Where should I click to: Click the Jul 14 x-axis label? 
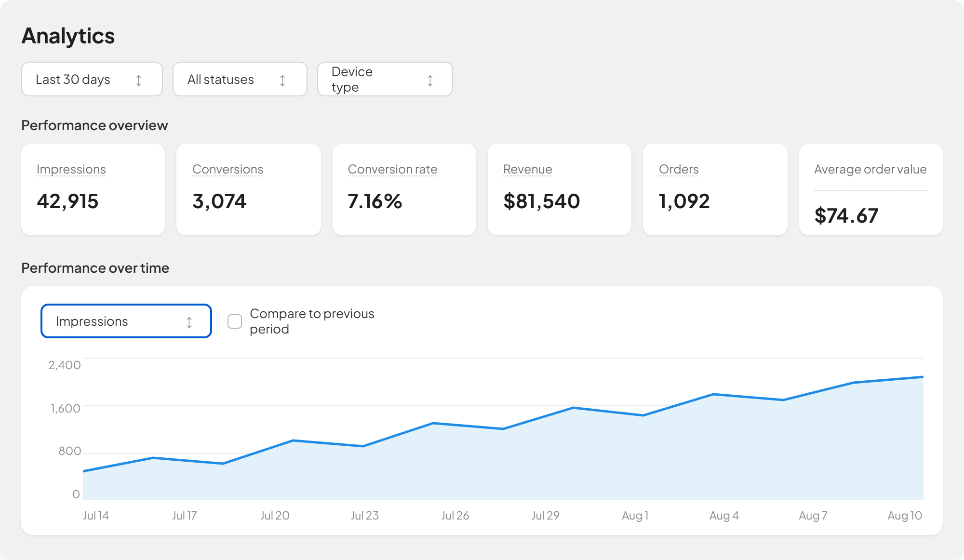pyautogui.click(x=96, y=516)
